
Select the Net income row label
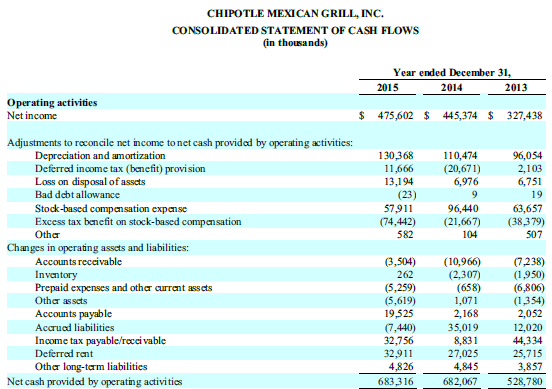32,116
